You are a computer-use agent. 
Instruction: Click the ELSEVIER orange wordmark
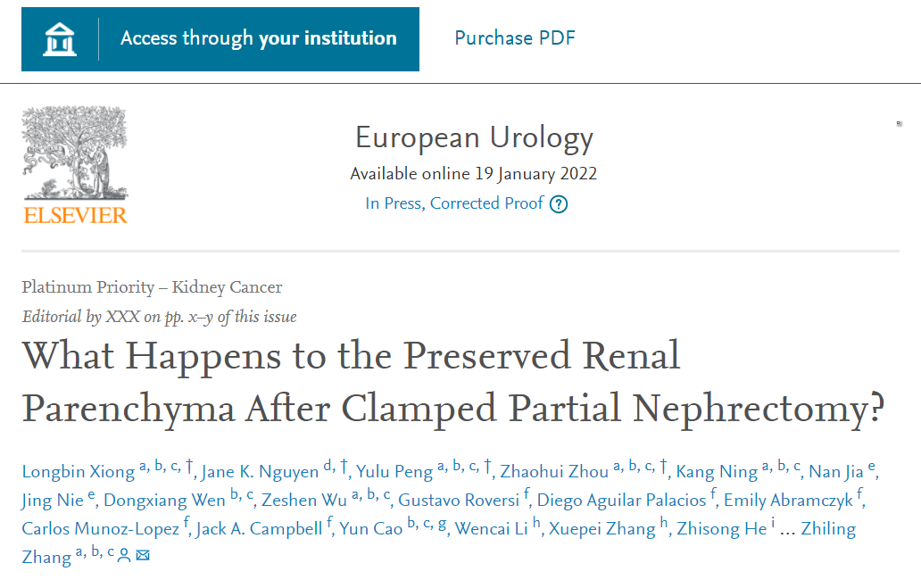click(x=75, y=215)
